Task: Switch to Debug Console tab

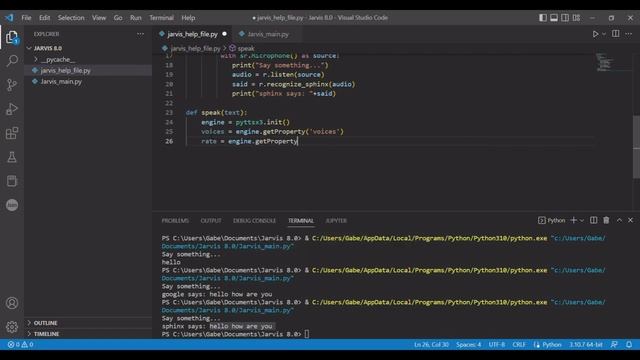Action: pyautogui.click(x=254, y=220)
